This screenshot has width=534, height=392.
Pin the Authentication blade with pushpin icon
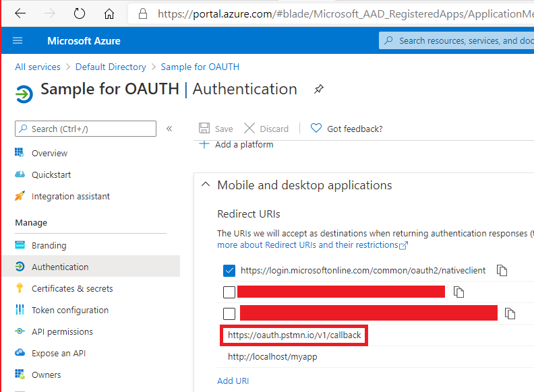pos(318,90)
